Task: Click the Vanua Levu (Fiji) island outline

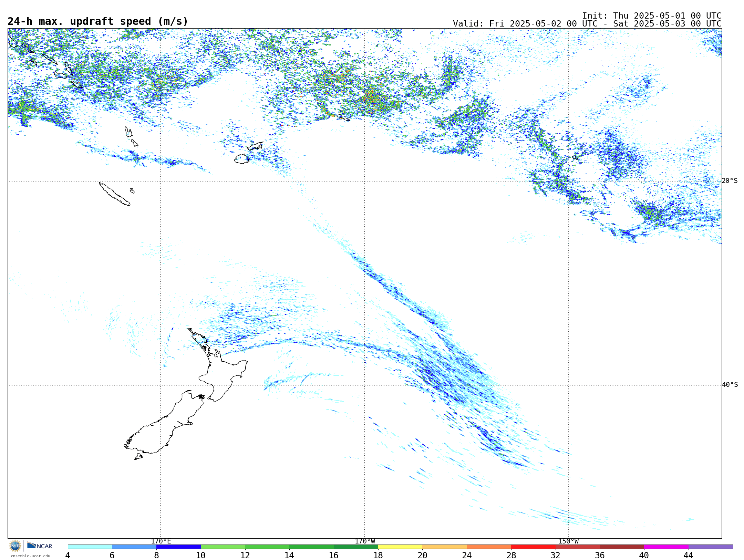Action: [x=255, y=146]
